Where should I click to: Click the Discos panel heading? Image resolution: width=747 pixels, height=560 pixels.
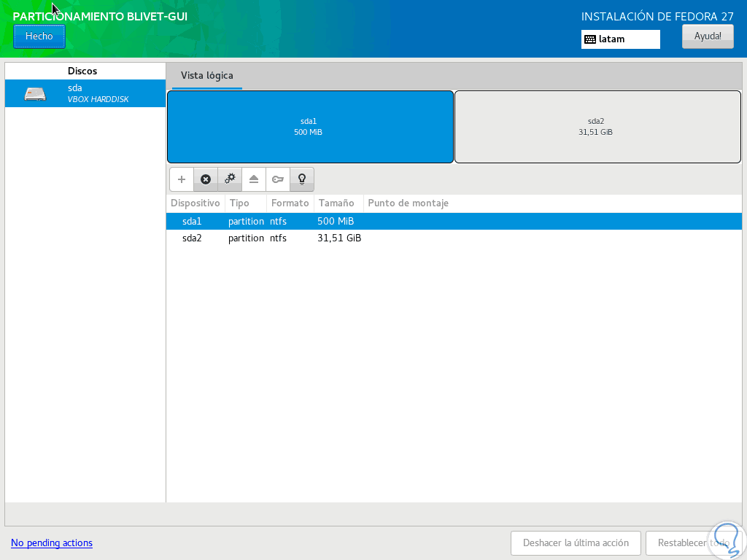(x=82, y=71)
